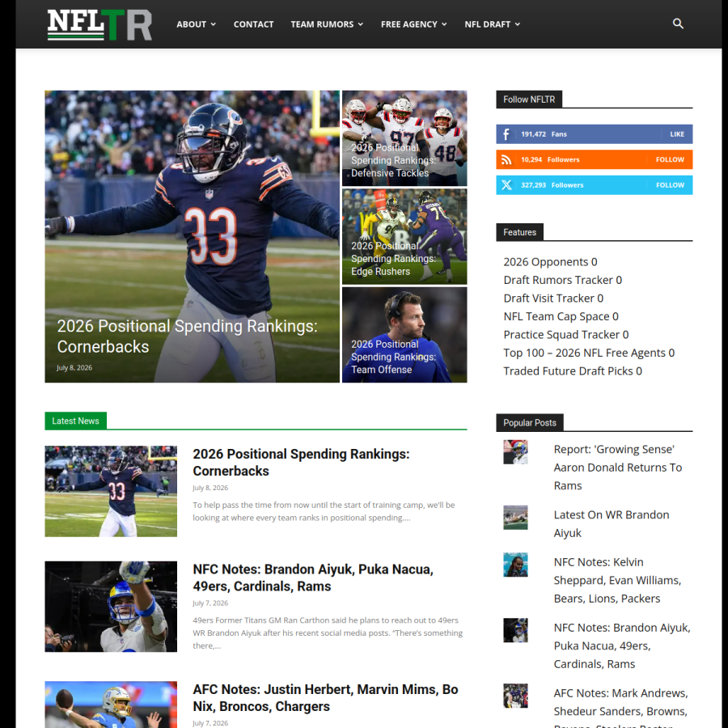Click the orange RSS feed icon
The image size is (728, 728).
(x=506, y=159)
